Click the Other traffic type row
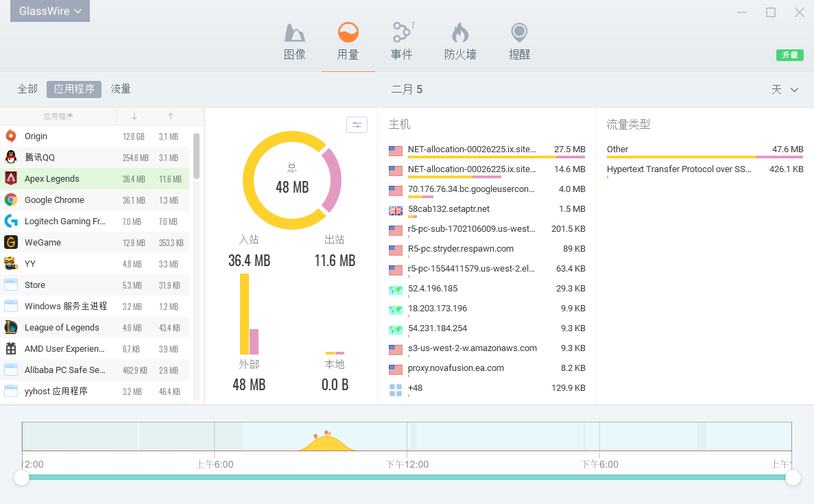Image resolution: width=814 pixels, height=504 pixels. point(705,149)
